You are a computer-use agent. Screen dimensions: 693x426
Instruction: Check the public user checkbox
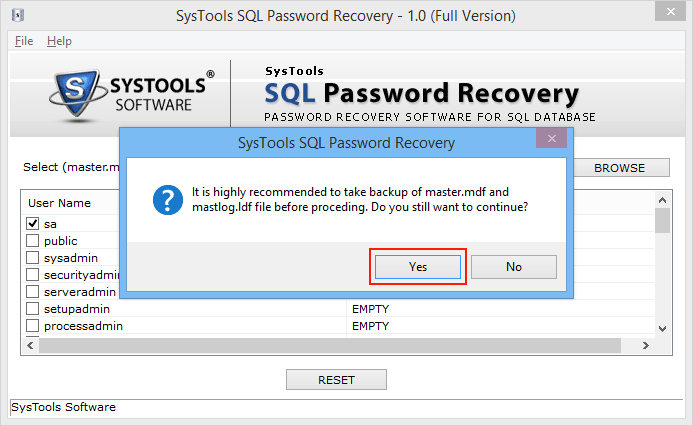pyautogui.click(x=33, y=241)
